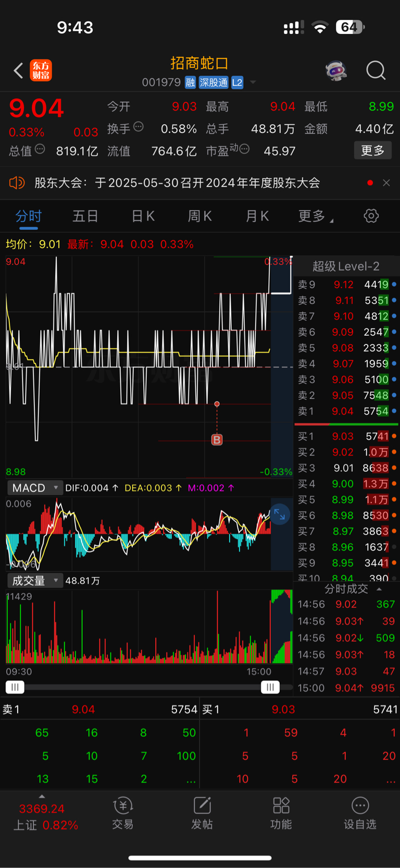
Task: Open the 成交量 indicator dropdown
Action: coord(35,581)
